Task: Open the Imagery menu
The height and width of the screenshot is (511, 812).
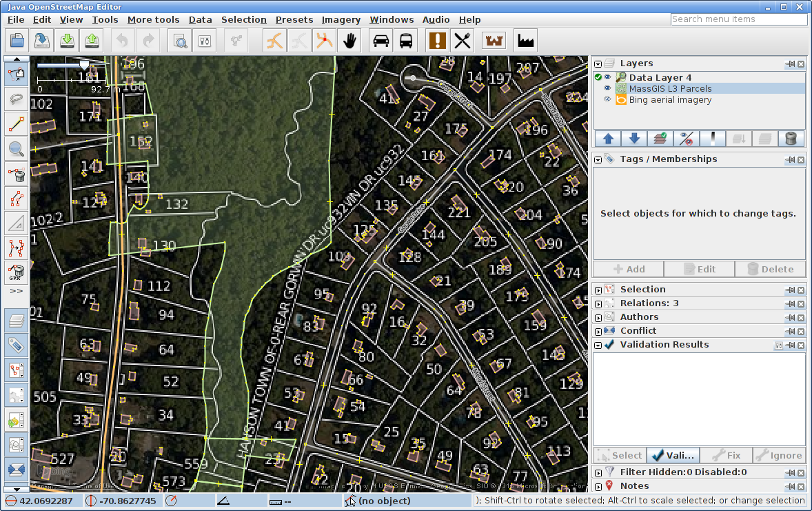Action: point(341,19)
